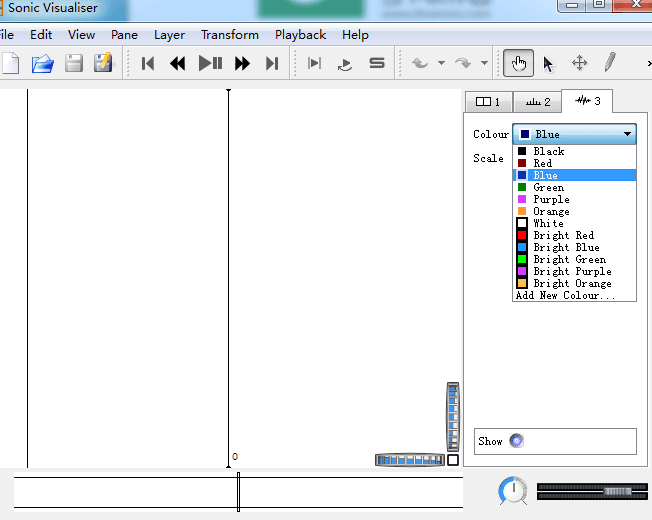Pick the Draw pencil tool
This screenshot has width=652, height=520.
609,63
